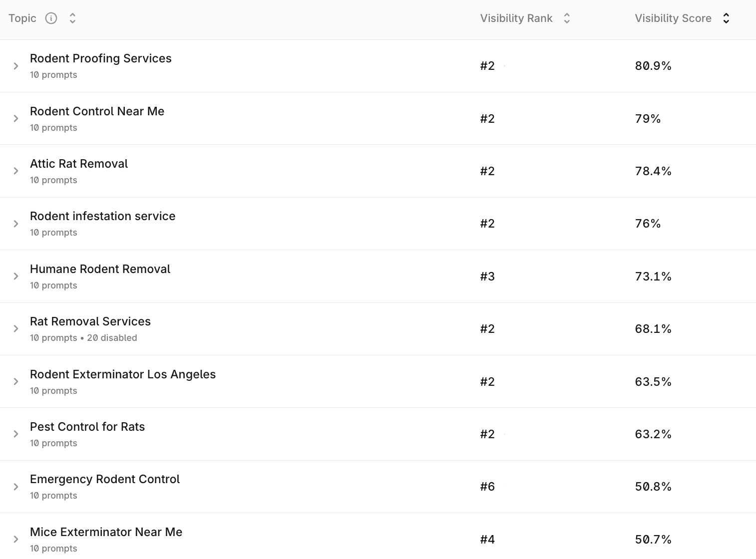Expand the Rat Removal Services row
756x559 pixels.
pyautogui.click(x=16, y=329)
